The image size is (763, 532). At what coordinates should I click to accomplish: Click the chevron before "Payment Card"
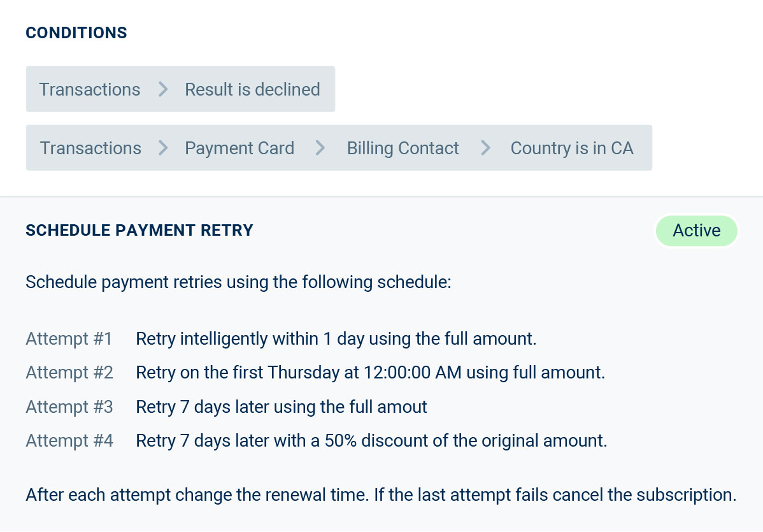click(x=163, y=148)
